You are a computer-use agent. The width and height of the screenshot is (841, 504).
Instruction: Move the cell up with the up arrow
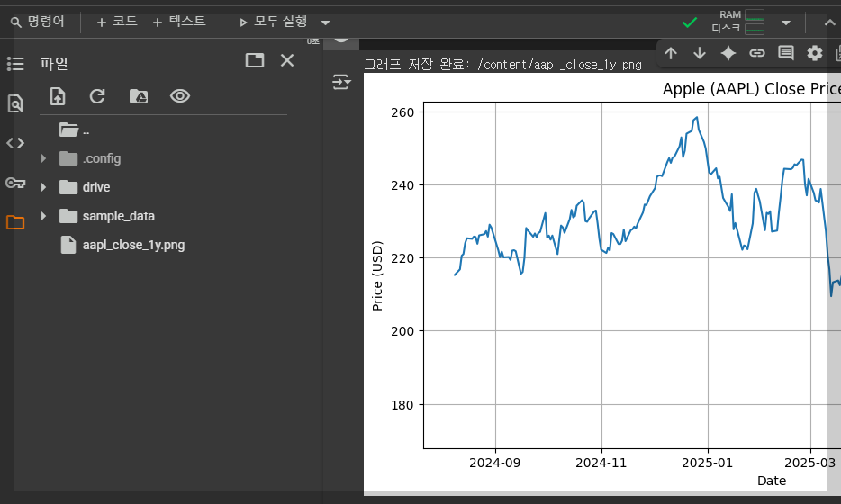671,53
